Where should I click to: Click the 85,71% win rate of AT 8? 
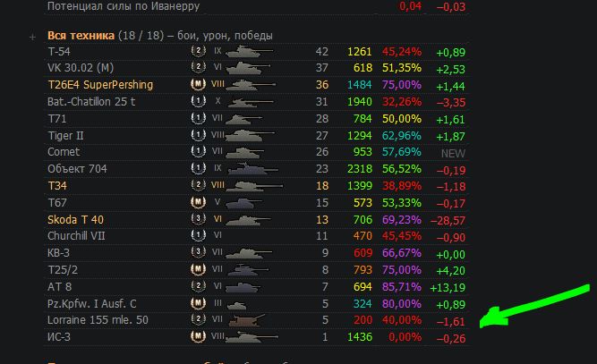(402, 287)
